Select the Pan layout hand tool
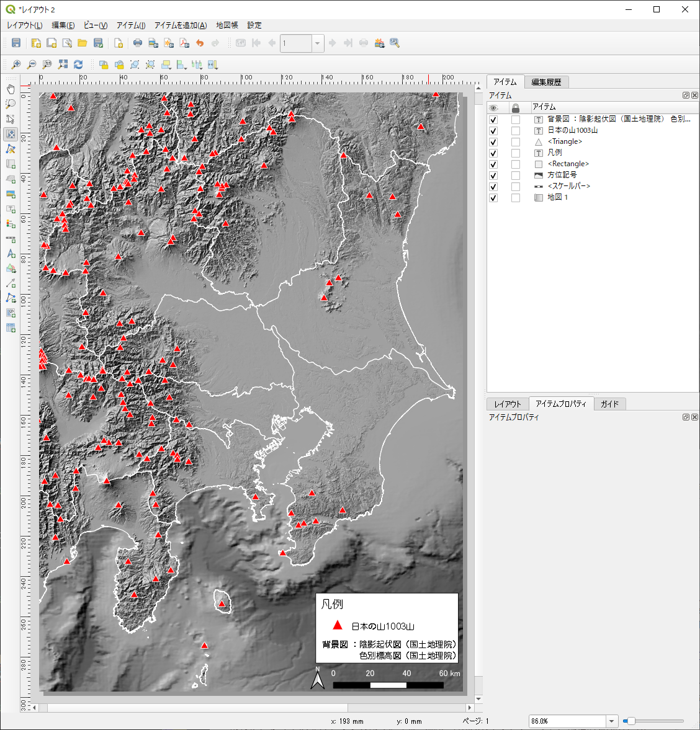This screenshot has width=700, height=730. tap(11, 89)
